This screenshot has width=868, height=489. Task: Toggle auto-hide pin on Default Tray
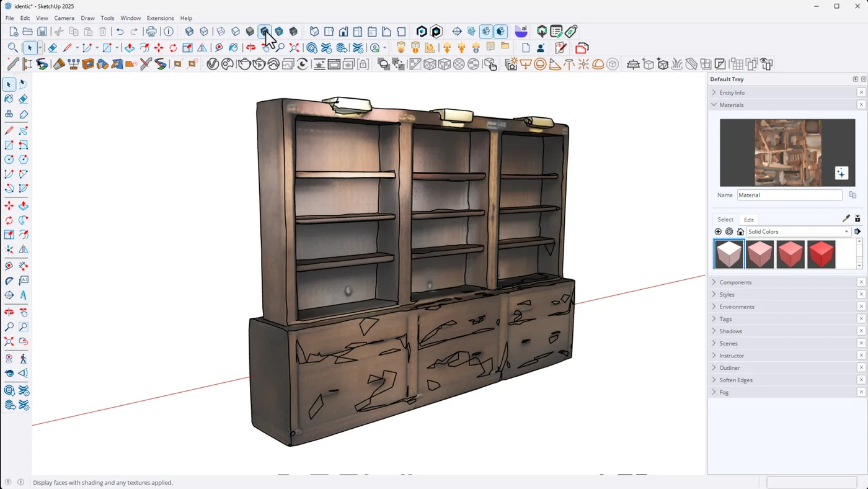pos(856,79)
